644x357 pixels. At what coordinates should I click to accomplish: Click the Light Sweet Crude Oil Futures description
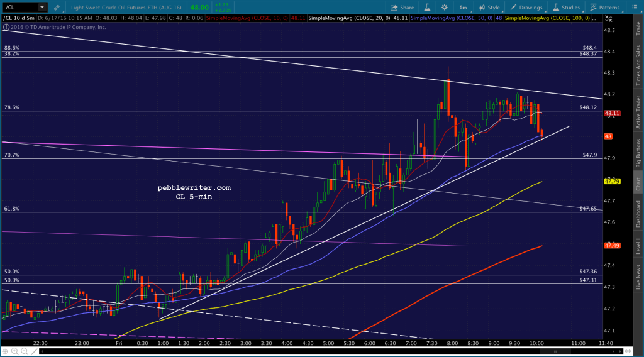(x=126, y=8)
